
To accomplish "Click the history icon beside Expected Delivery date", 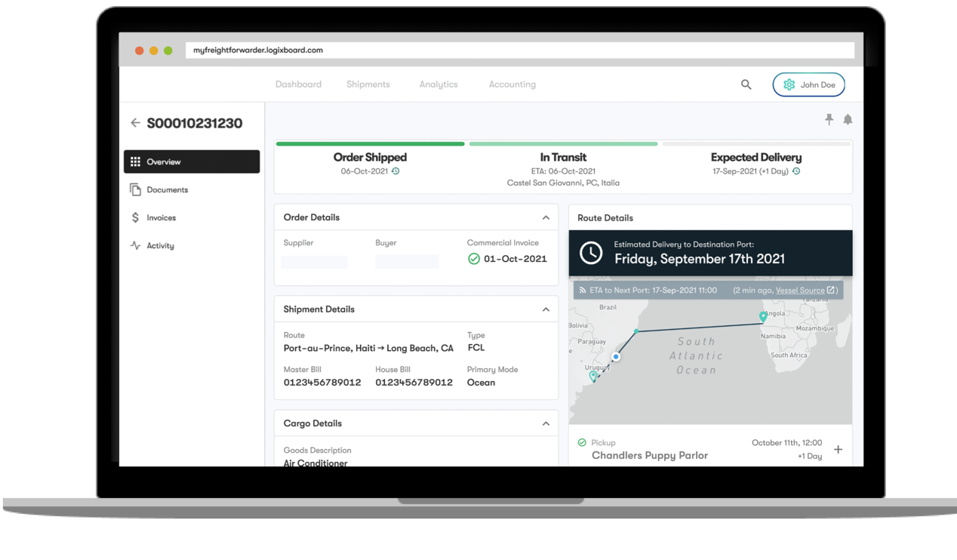I will click(796, 171).
